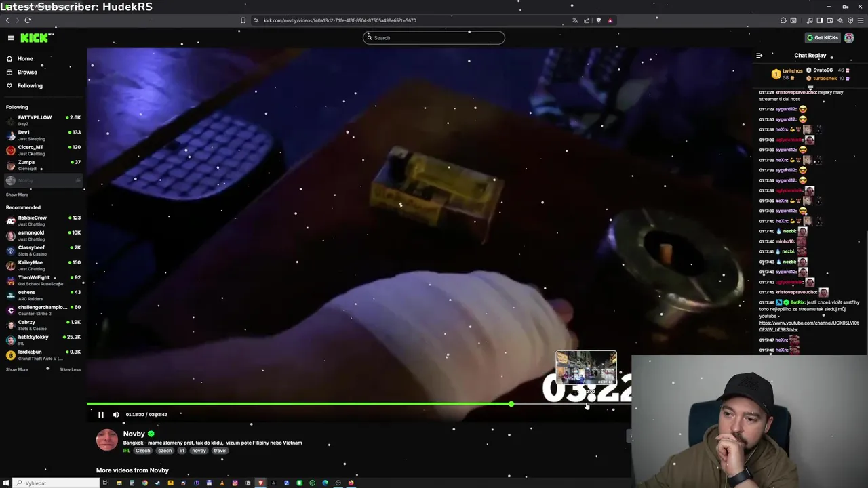Screen dimensions: 868x488
Task: Click the KICK logo
Action: 37,38
